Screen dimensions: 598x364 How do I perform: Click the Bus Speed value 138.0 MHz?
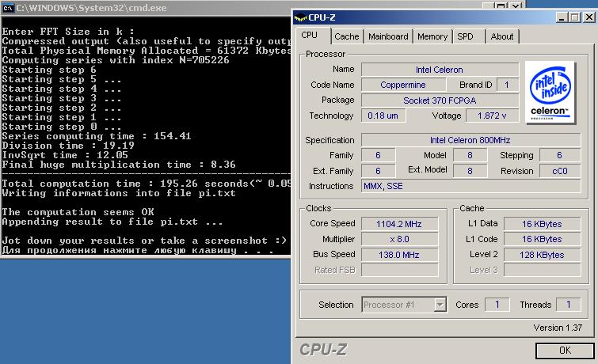[x=399, y=255]
